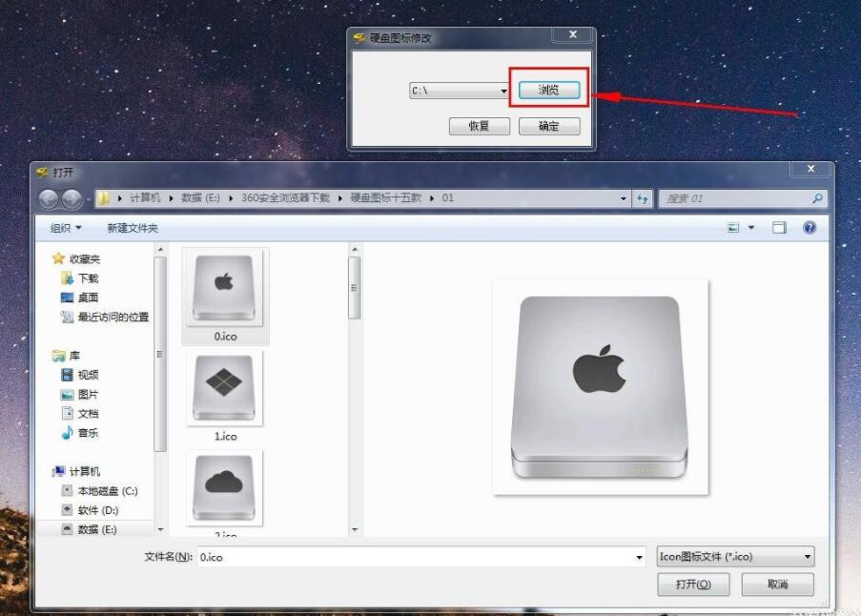Click the 文件名 input field
861x616 pixels.
click(416, 557)
